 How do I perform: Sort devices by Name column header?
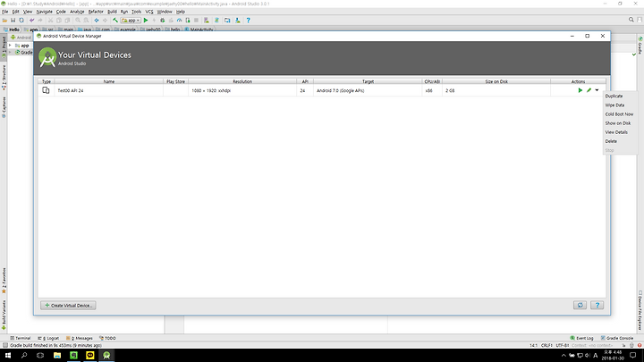click(x=109, y=81)
